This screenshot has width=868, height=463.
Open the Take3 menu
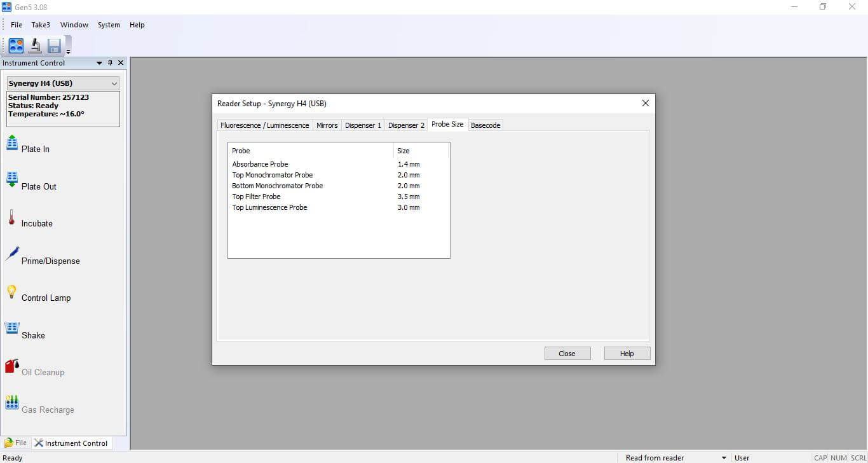41,25
